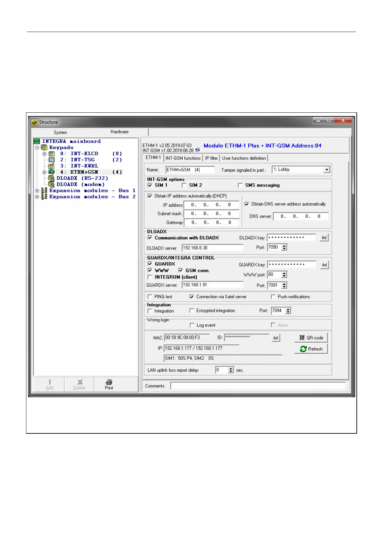
Task: Click the INT-KLCD keypad icon
Action: coord(52,154)
